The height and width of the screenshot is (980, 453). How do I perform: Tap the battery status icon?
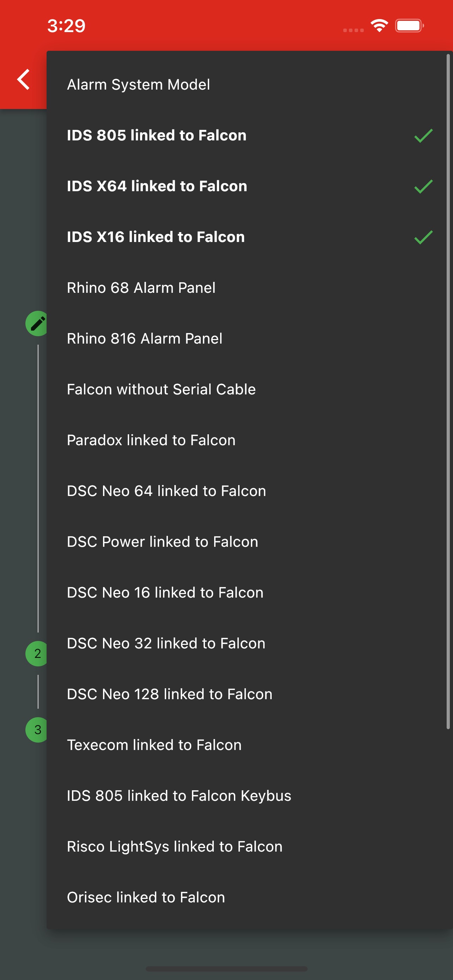[409, 25]
